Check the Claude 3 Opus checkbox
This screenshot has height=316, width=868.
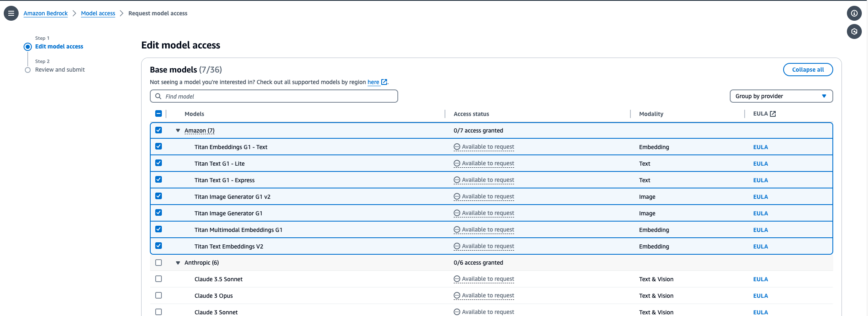pyautogui.click(x=159, y=295)
